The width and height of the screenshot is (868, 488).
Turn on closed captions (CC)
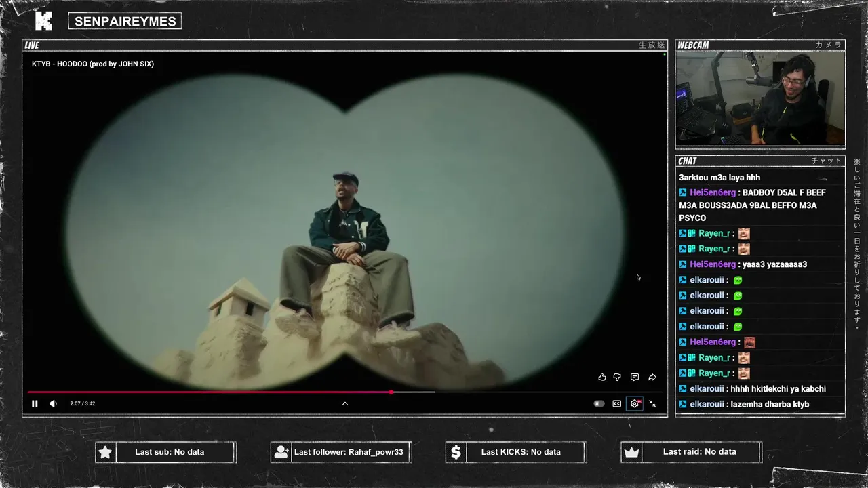(x=617, y=403)
